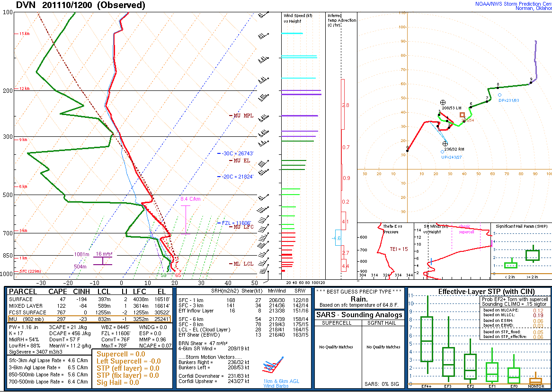Click the 'Wind Speed (kt) vs Height' heading
The height and width of the screenshot is (392, 552).
(298, 18)
